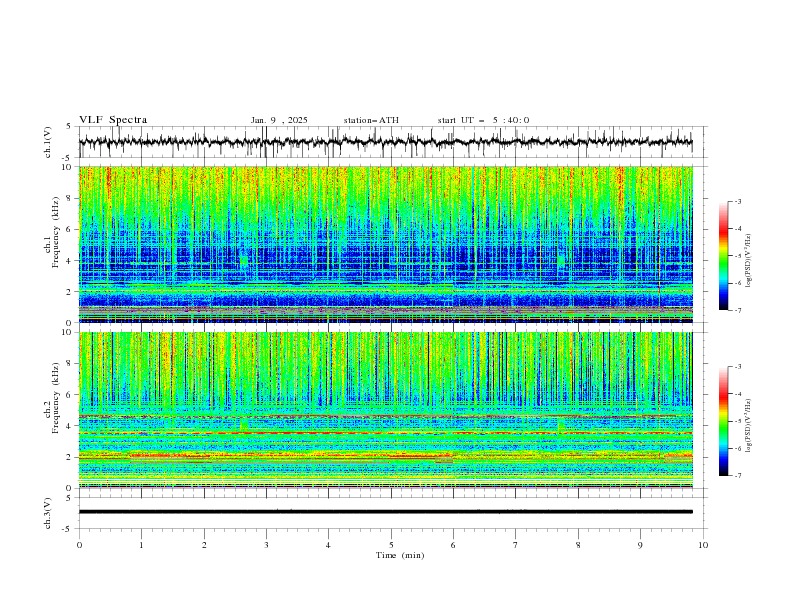Click the ch.1 "Frequency (kHz)" axis label
The image size is (792, 612).
point(56,232)
